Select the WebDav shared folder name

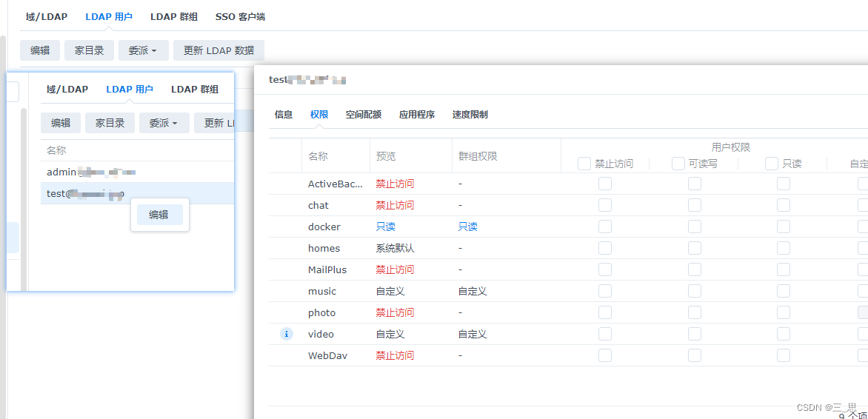click(x=327, y=355)
